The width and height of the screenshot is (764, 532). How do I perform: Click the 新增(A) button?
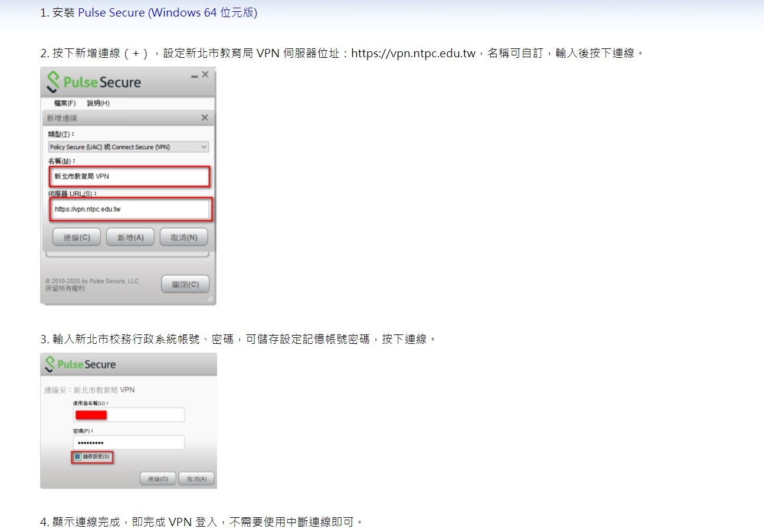coord(130,237)
